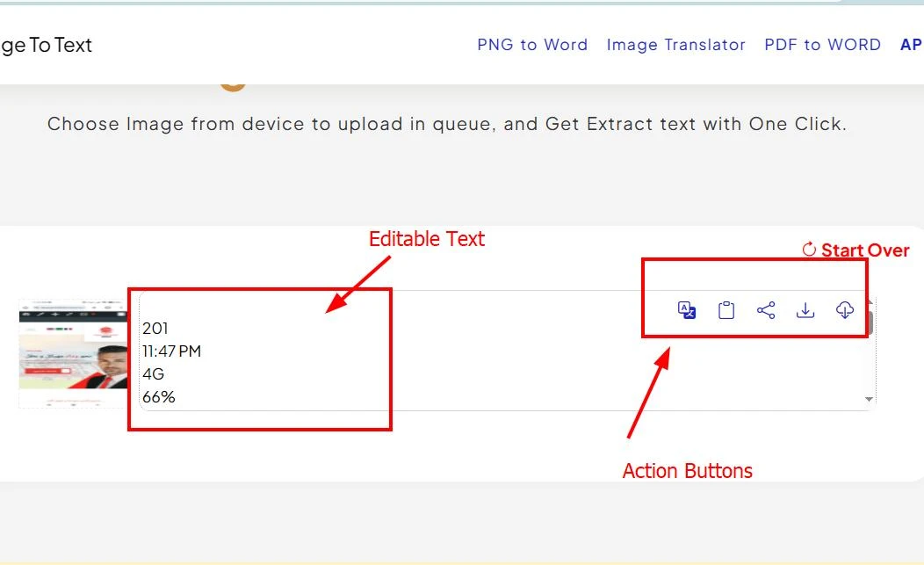The width and height of the screenshot is (924, 565).
Task: Click the circular arrow icon beside Start Over
Action: click(810, 250)
